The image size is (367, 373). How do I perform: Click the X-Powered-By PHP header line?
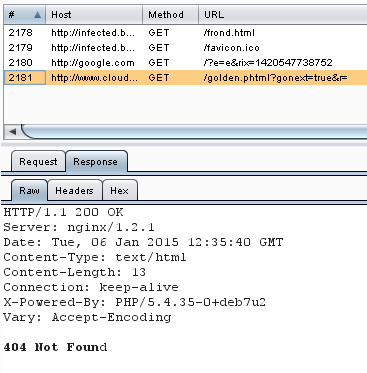tap(135, 302)
